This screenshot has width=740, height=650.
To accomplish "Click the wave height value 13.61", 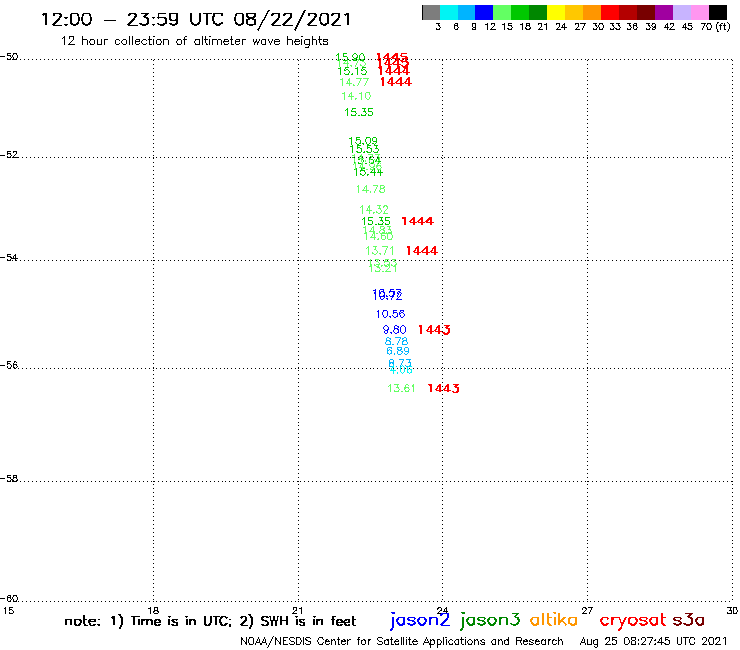I will 401,388.
